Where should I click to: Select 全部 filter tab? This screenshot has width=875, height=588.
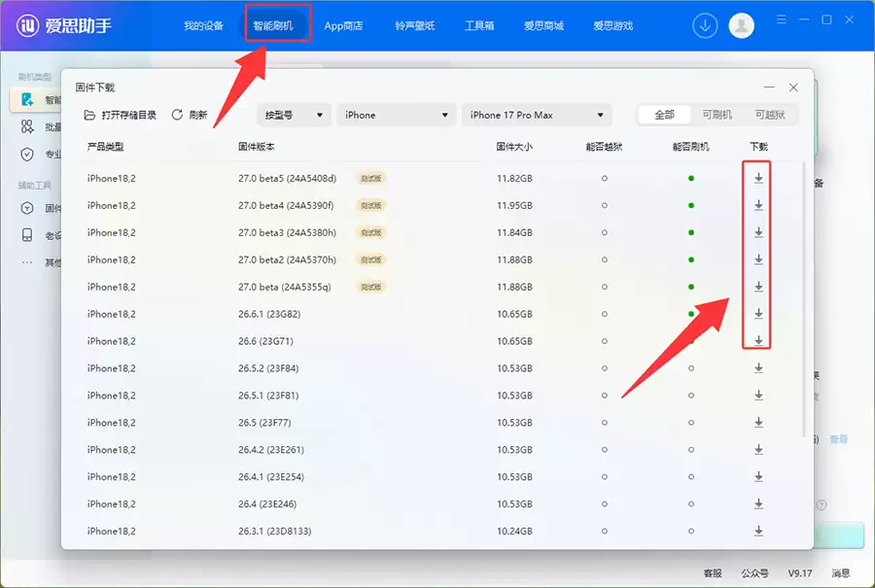(664, 115)
